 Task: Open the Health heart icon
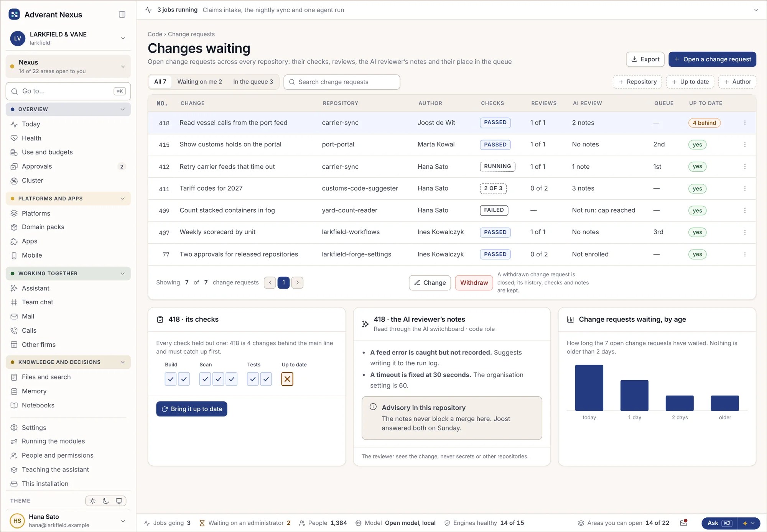pyautogui.click(x=14, y=138)
